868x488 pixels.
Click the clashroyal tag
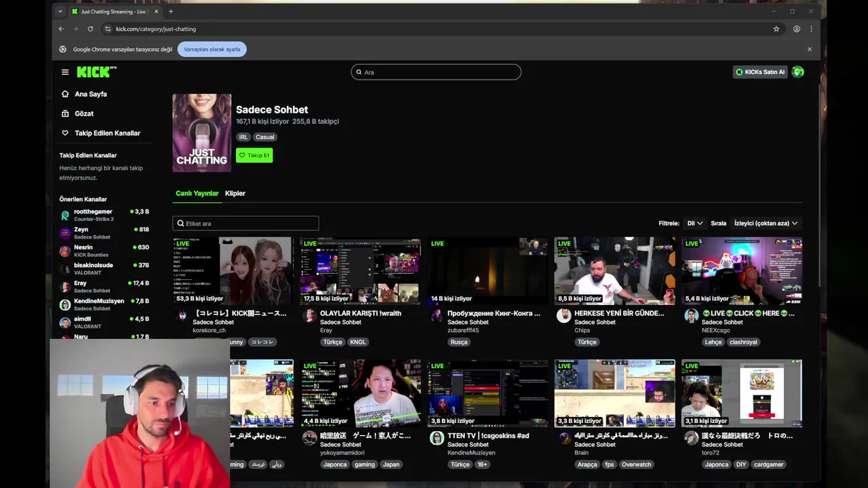pos(743,342)
